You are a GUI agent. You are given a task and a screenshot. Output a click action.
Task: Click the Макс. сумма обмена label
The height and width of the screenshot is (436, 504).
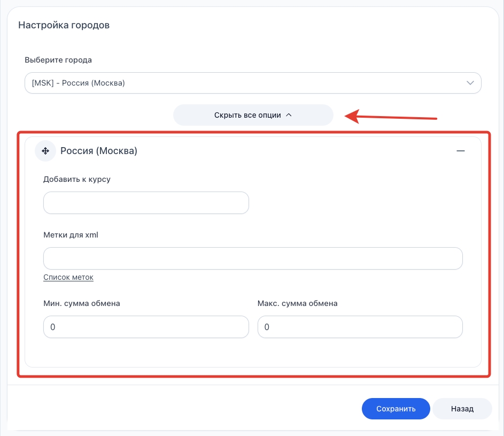point(297,303)
